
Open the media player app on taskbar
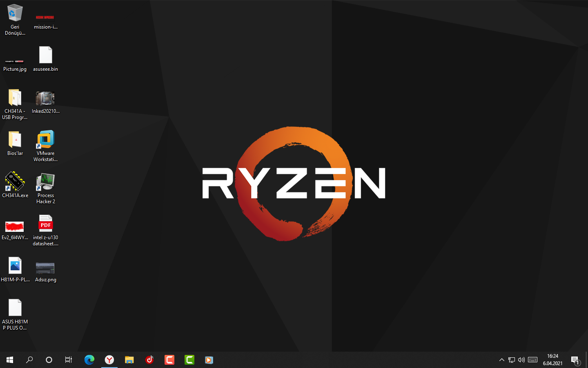coord(209,360)
